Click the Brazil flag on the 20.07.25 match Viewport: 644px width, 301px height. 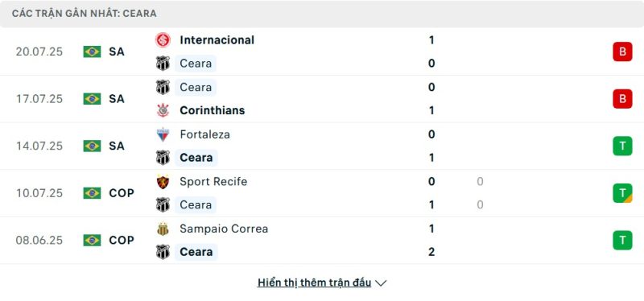pos(92,52)
